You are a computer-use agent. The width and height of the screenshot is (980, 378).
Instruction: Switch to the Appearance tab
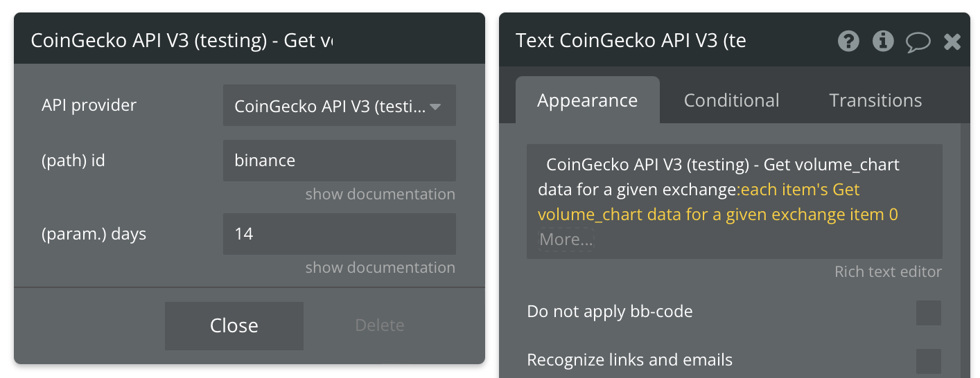[x=587, y=100]
